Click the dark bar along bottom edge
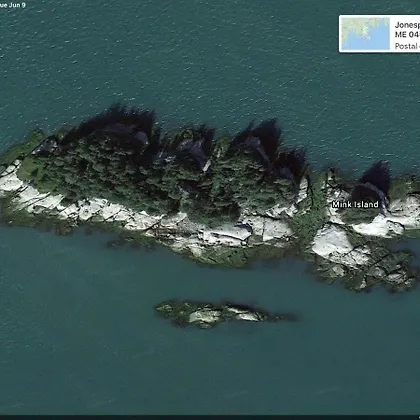This screenshot has height=420, width=420. click(x=210, y=417)
